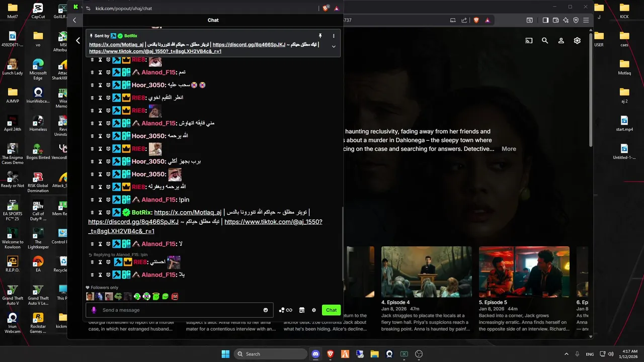Timeout hourglass on 'الله يرحمه' Hoor_3050 message

(100, 136)
